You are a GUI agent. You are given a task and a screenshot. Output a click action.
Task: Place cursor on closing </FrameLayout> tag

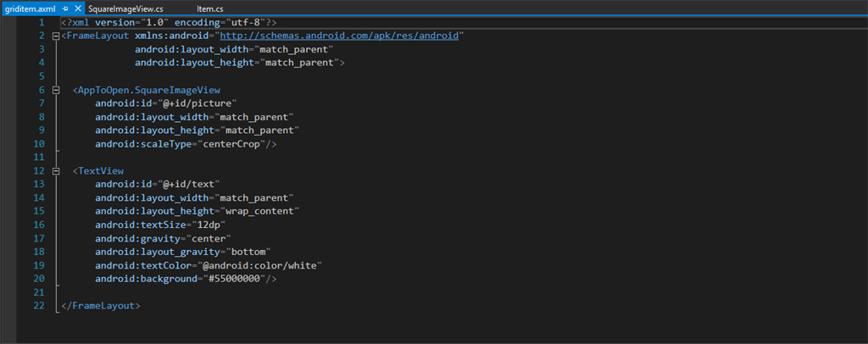[x=101, y=305]
